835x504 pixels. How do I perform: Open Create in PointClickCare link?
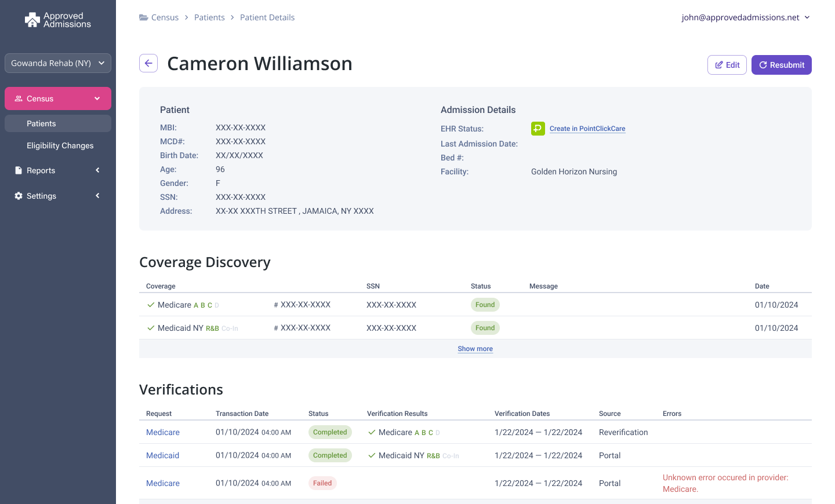click(x=587, y=129)
